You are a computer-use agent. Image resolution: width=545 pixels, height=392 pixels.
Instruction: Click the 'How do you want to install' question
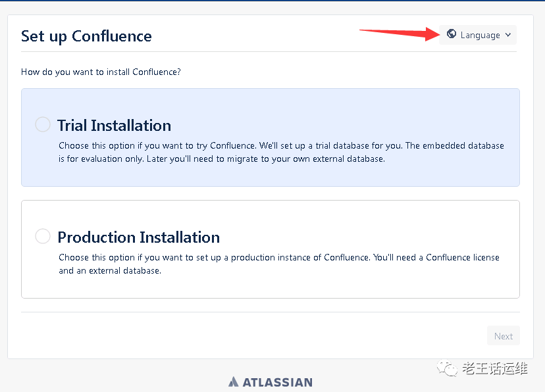point(101,72)
